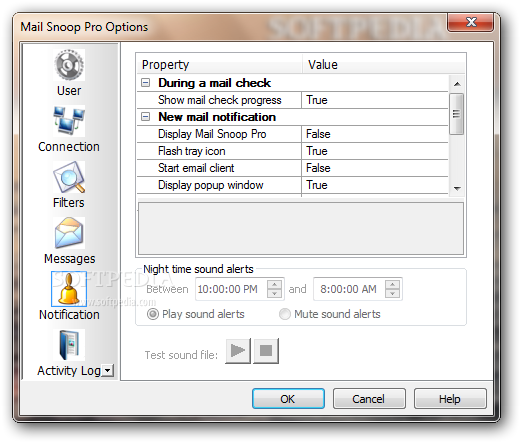Collapse the New mail notification group
This screenshot has height=443, width=521.
click(145, 117)
